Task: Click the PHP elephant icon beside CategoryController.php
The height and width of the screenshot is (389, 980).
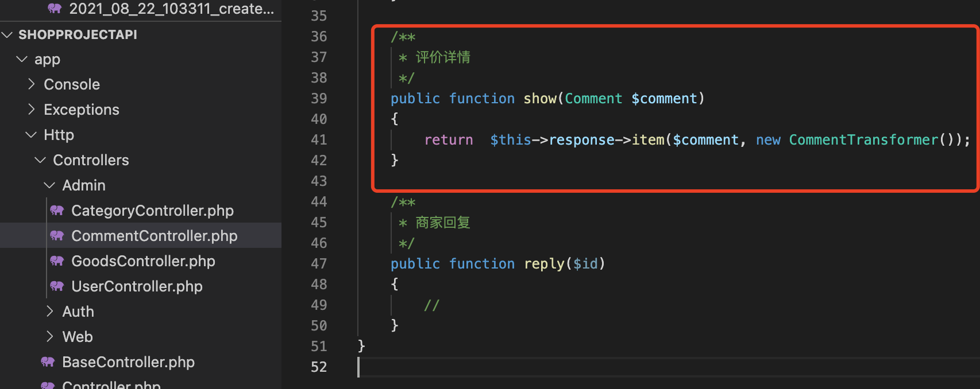Action: coord(57,211)
